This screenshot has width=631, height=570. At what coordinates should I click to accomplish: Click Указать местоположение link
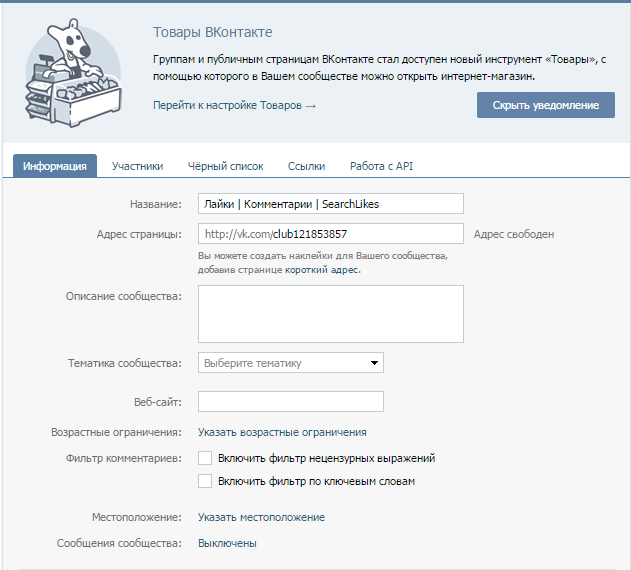(261, 517)
